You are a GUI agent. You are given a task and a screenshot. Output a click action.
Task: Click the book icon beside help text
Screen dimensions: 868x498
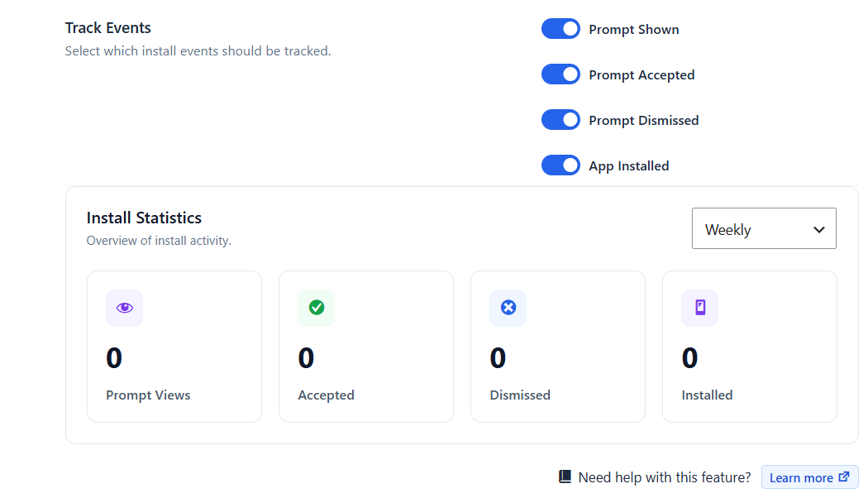click(x=565, y=477)
